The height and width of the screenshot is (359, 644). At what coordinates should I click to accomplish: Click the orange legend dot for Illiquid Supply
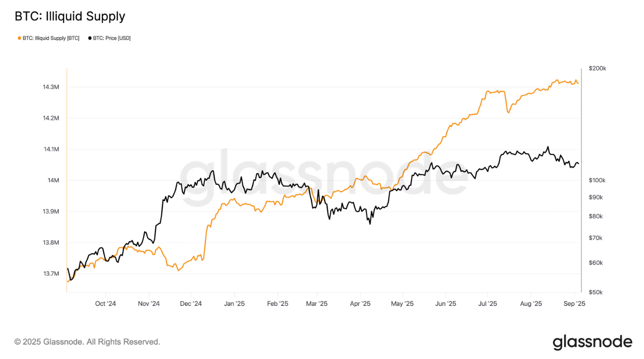19,38
